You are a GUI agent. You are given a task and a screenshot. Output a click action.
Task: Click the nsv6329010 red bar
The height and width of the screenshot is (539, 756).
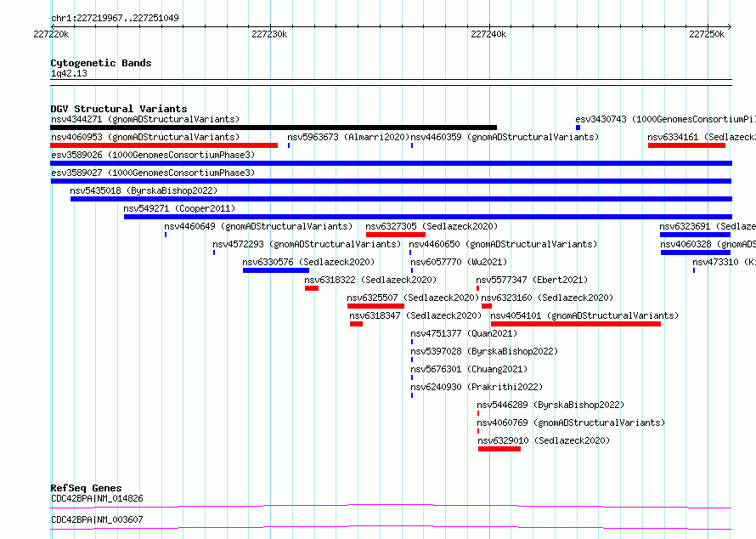pyautogui.click(x=499, y=449)
